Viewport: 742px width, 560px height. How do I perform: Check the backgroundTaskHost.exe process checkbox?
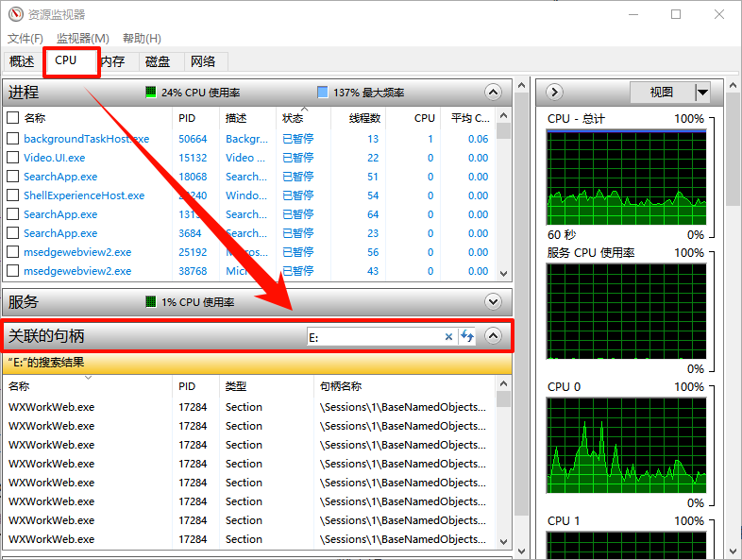(x=13, y=138)
